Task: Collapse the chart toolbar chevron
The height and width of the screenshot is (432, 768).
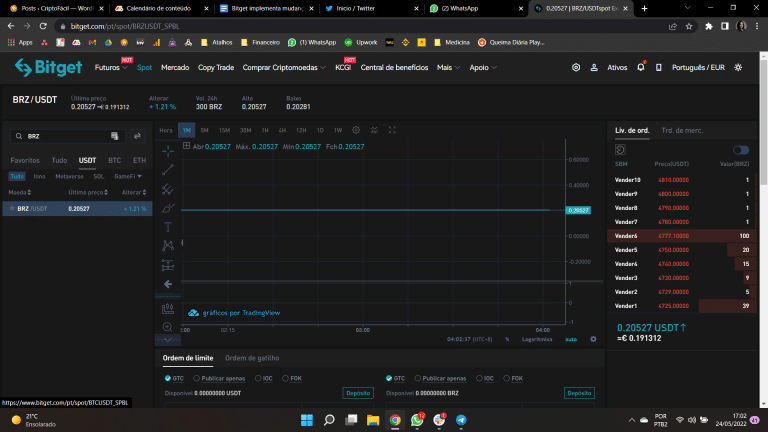Action: (168, 339)
